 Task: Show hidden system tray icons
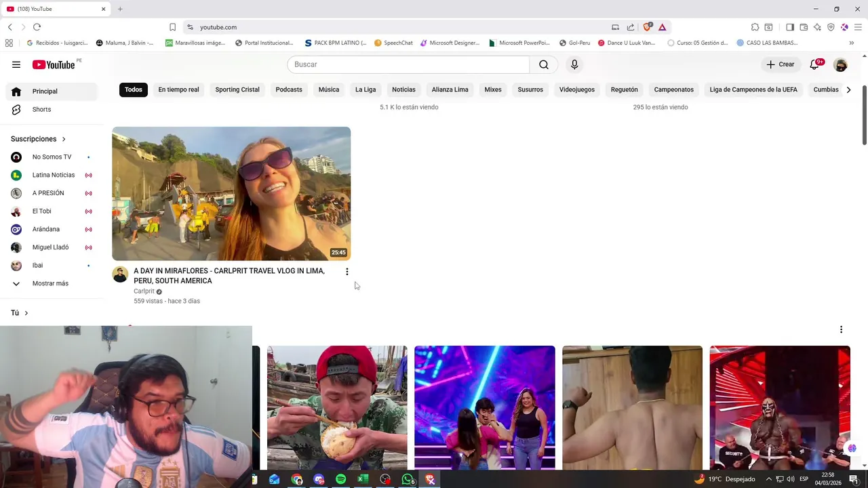769,479
